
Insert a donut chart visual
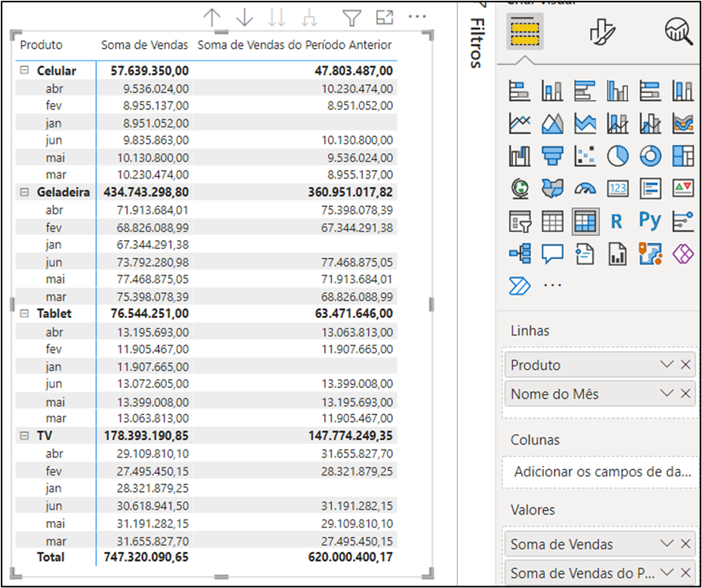coord(650,156)
